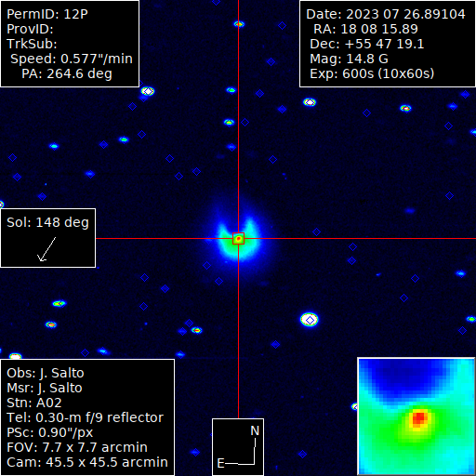Click the comet's green coma below nucleus

pyautogui.click(x=238, y=252)
